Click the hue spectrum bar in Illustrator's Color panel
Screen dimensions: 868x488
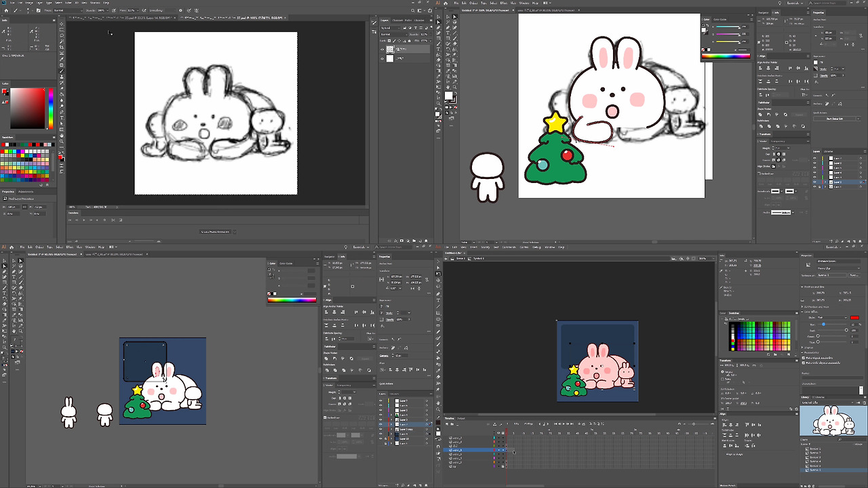coord(726,56)
